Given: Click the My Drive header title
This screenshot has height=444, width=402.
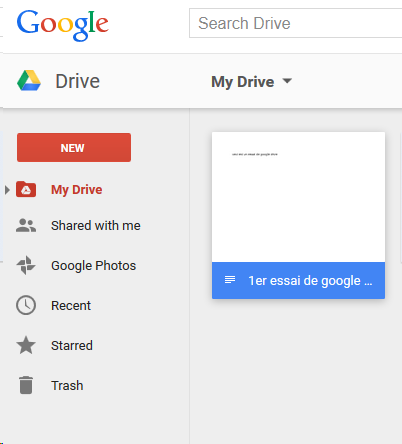Looking at the screenshot, I should (243, 82).
